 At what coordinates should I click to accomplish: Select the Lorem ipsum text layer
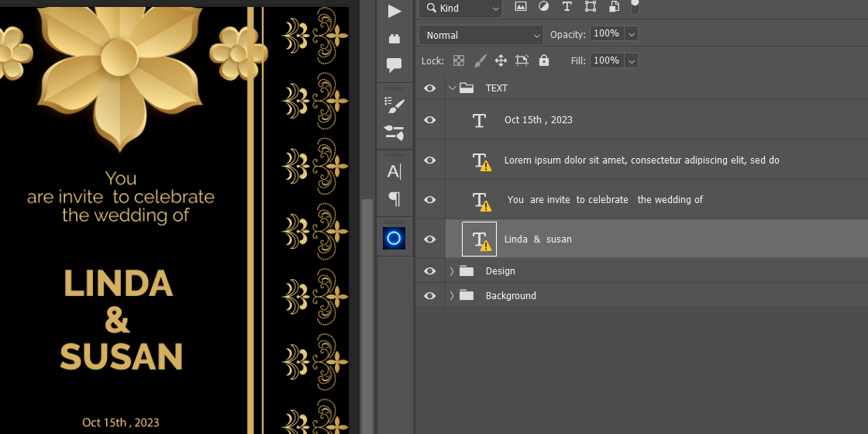tap(641, 160)
